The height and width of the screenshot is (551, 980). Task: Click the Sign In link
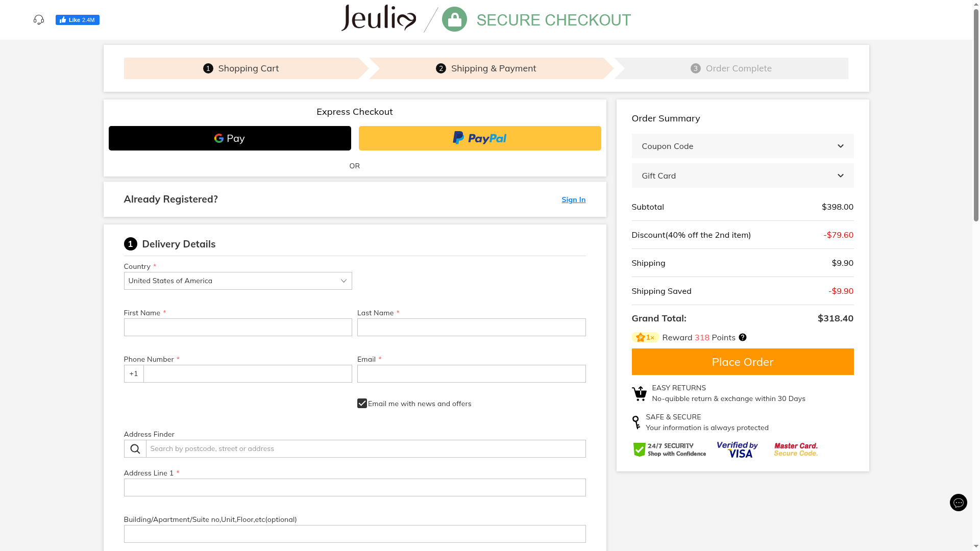pyautogui.click(x=573, y=199)
